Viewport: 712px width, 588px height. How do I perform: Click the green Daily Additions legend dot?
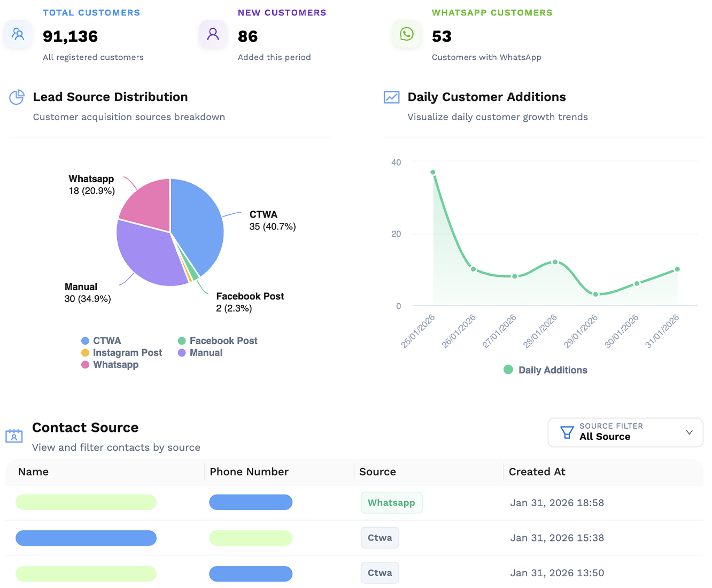(507, 369)
